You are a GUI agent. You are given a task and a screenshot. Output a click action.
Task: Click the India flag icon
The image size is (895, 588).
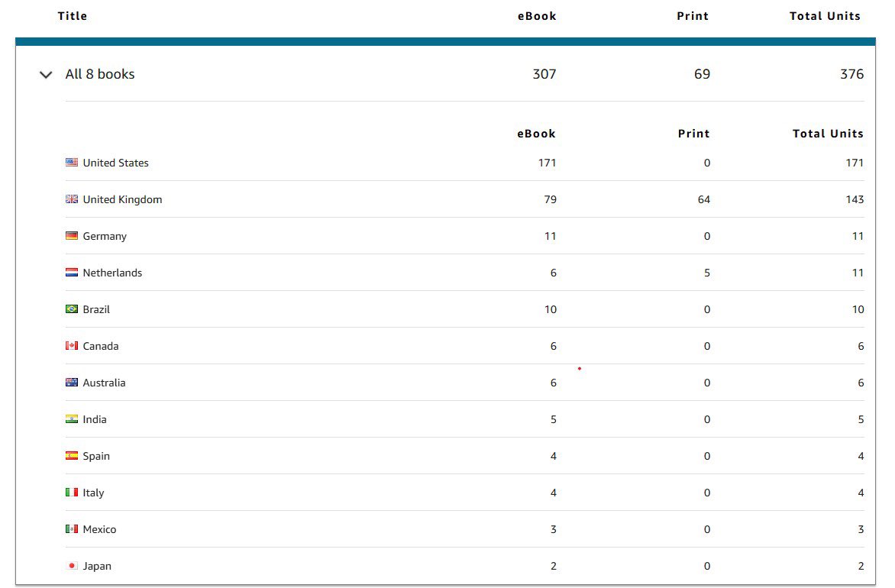[71, 419]
